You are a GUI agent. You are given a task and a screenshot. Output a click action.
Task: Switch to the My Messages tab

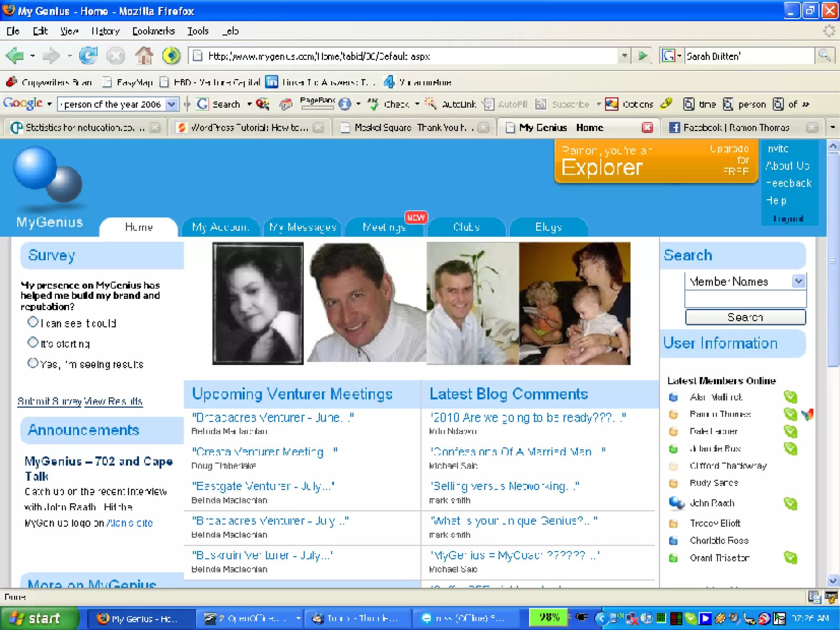(303, 227)
